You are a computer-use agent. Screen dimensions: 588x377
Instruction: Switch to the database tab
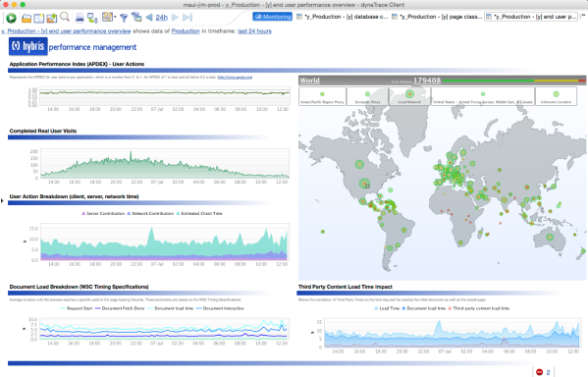(342, 17)
